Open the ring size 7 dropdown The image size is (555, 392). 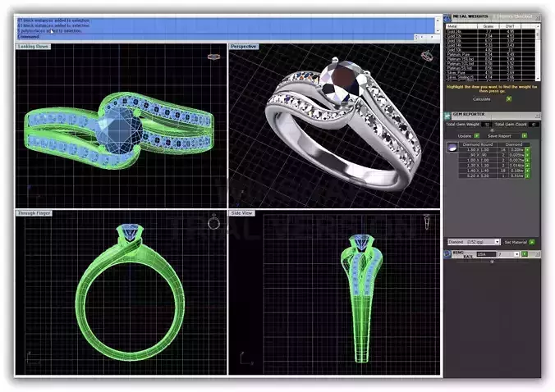pyautogui.click(x=516, y=254)
